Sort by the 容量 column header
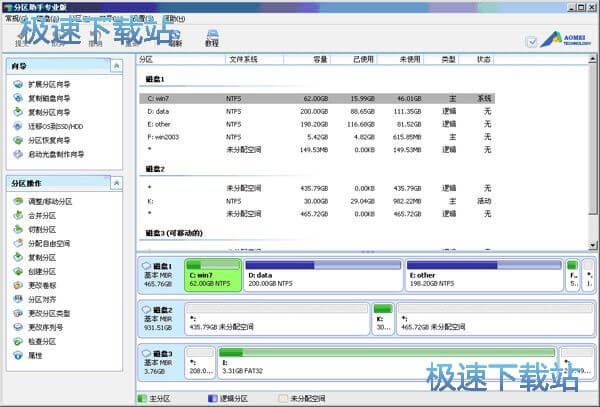600x407 pixels. click(307, 59)
